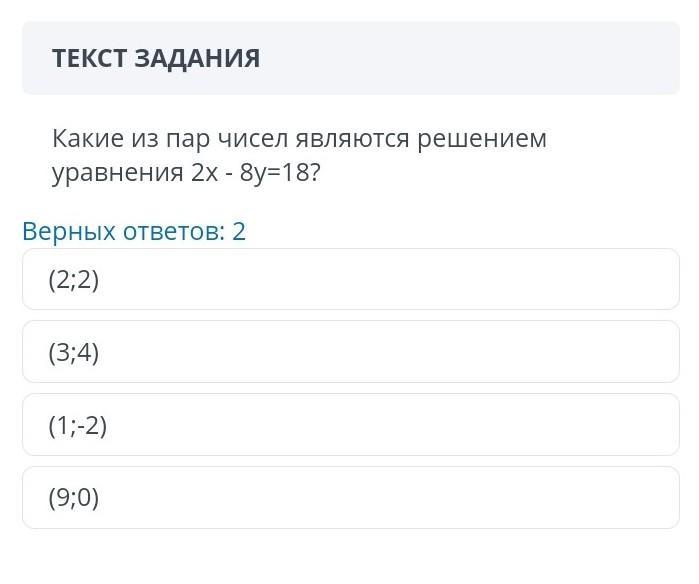Viewport: 699px width, 584px height.
Task: Click the word Какие starting the question
Action: point(86,139)
